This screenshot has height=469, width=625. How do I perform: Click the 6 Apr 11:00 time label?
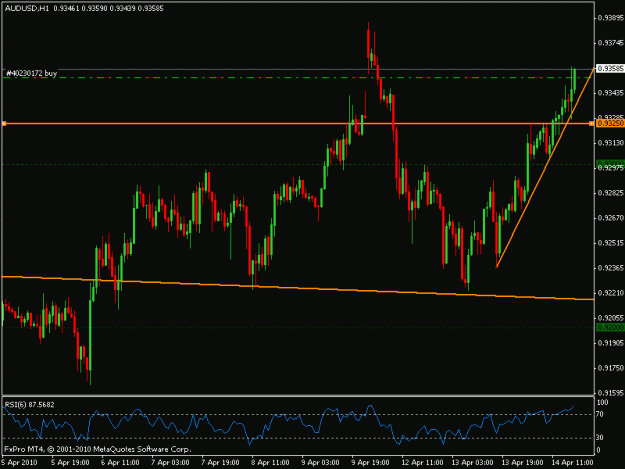point(120,463)
